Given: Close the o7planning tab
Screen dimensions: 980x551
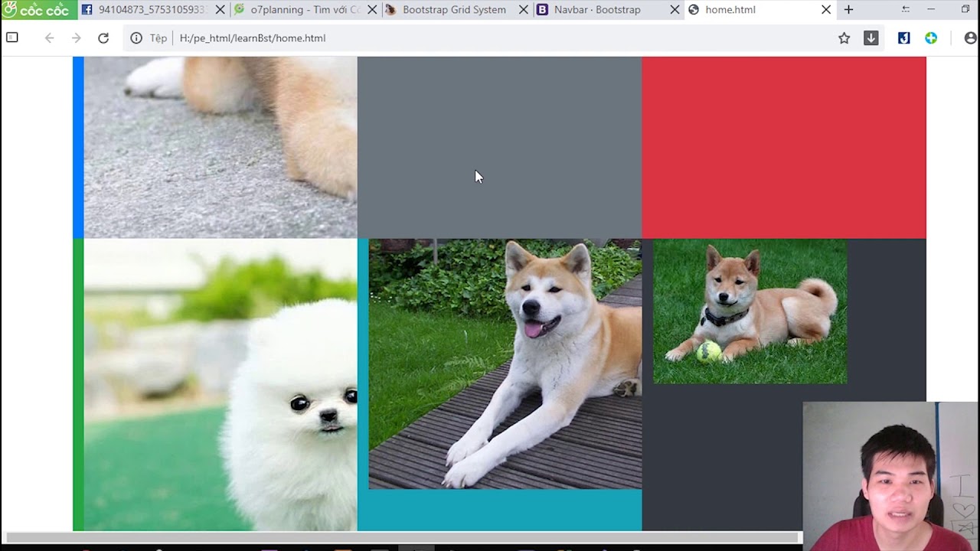Looking at the screenshot, I should pos(372,10).
